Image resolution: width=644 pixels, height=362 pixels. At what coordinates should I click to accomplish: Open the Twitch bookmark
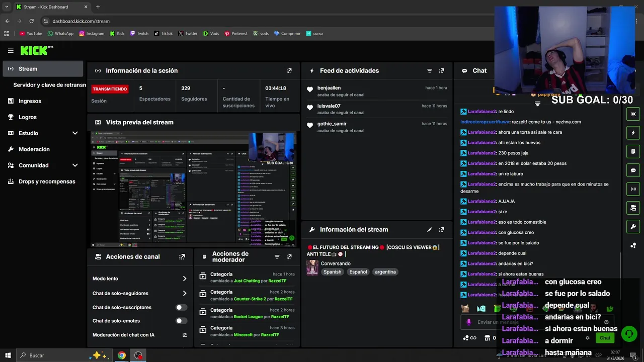tap(139, 34)
